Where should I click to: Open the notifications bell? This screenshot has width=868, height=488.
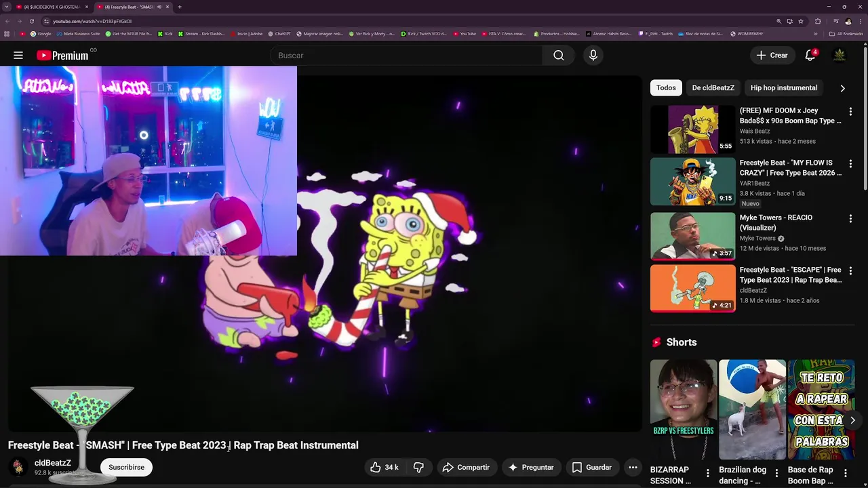tap(810, 56)
